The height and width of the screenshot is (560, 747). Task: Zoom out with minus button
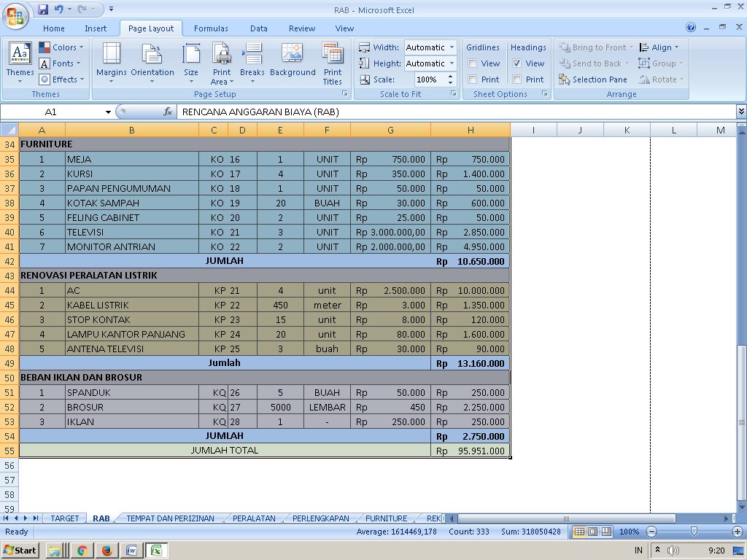(651, 532)
